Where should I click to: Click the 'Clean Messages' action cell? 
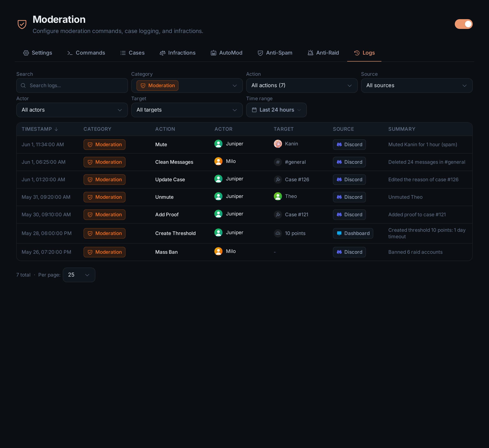click(x=174, y=162)
